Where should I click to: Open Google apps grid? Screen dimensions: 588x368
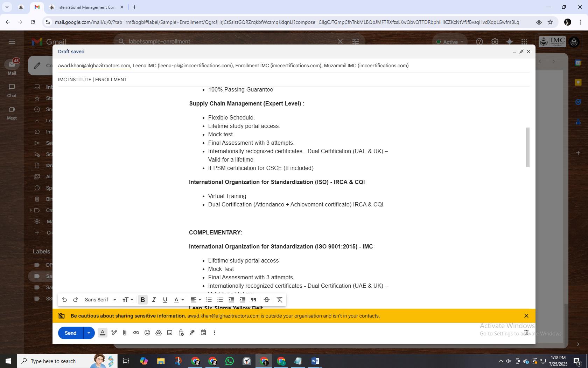(524, 42)
